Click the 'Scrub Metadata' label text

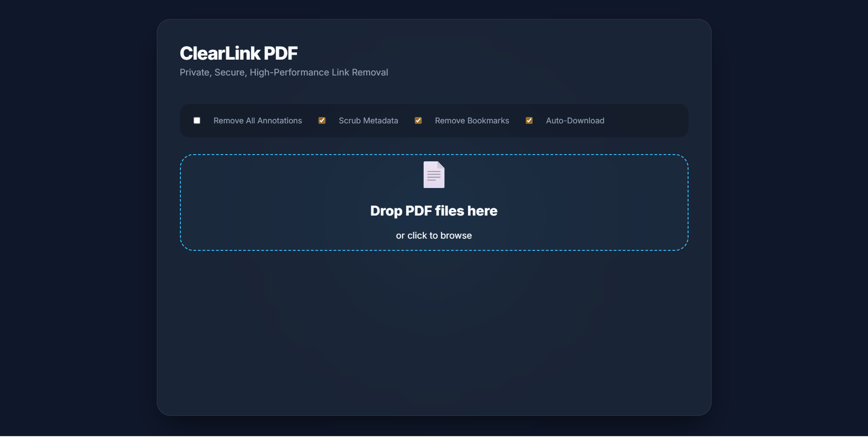pos(368,121)
